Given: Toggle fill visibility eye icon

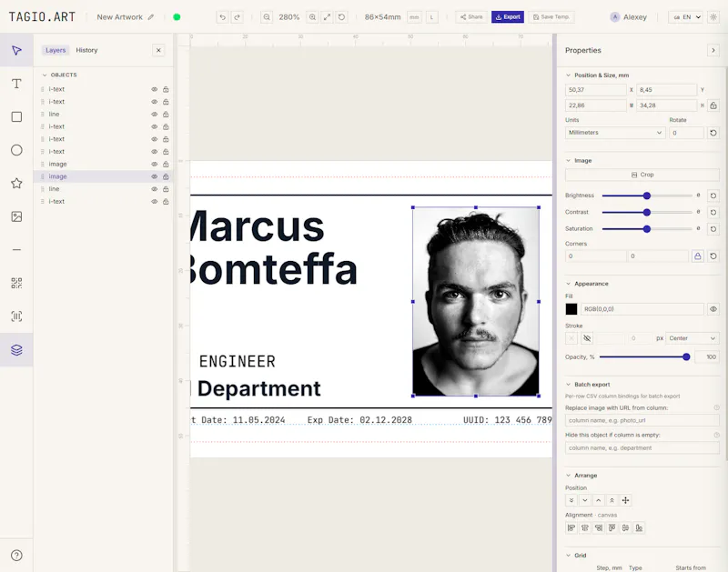Looking at the screenshot, I should click(x=713, y=309).
